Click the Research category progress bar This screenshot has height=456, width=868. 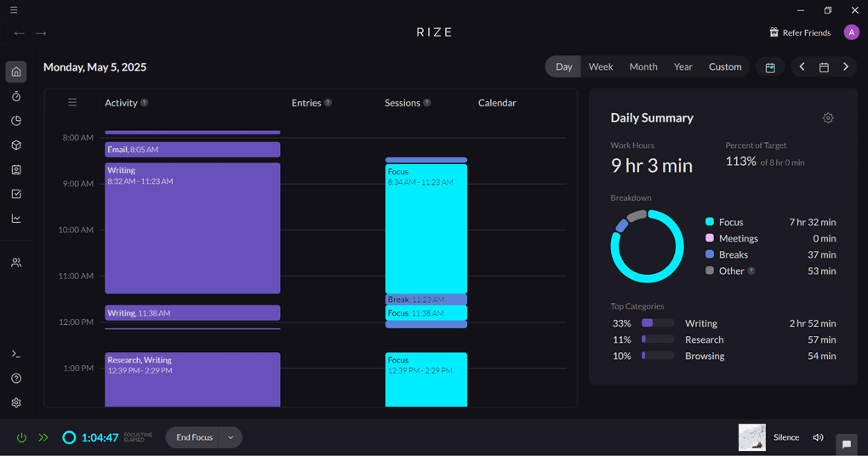point(658,339)
